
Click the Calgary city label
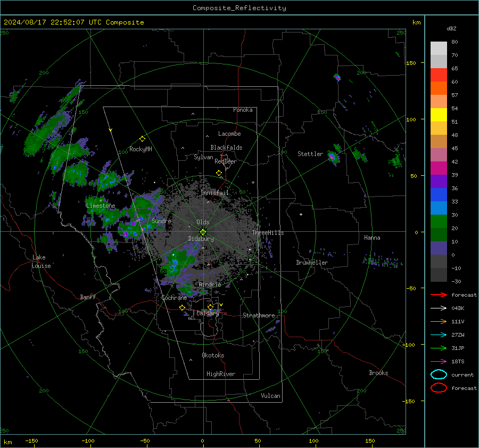208,313
